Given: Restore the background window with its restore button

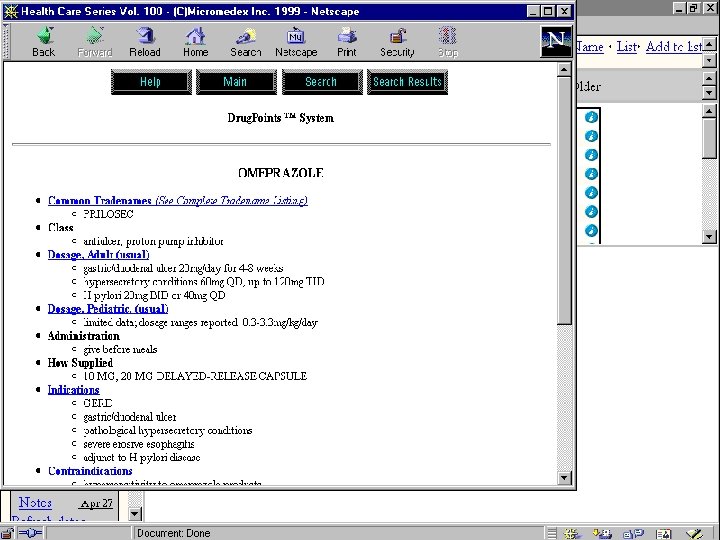Looking at the screenshot, I should [694, 8].
